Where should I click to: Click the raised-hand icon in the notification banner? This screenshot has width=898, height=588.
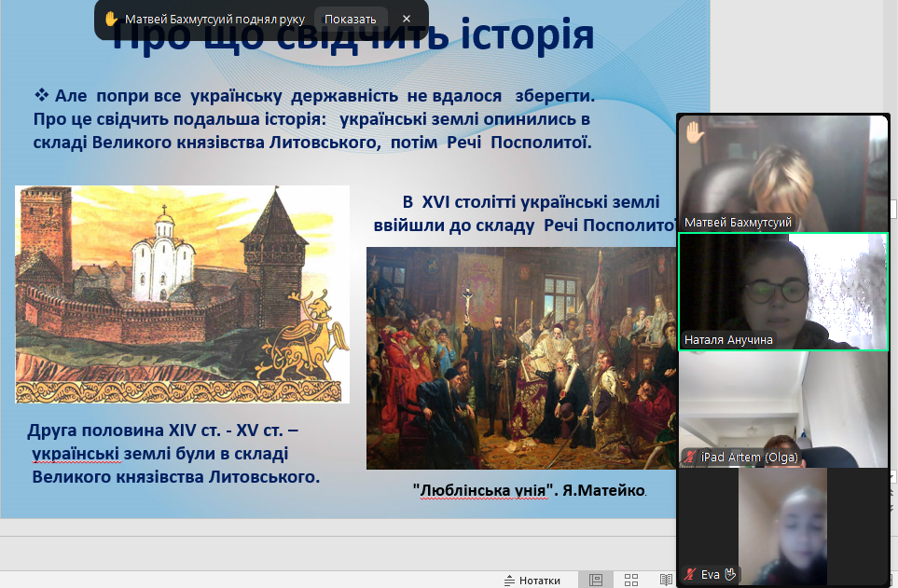coord(111,20)
